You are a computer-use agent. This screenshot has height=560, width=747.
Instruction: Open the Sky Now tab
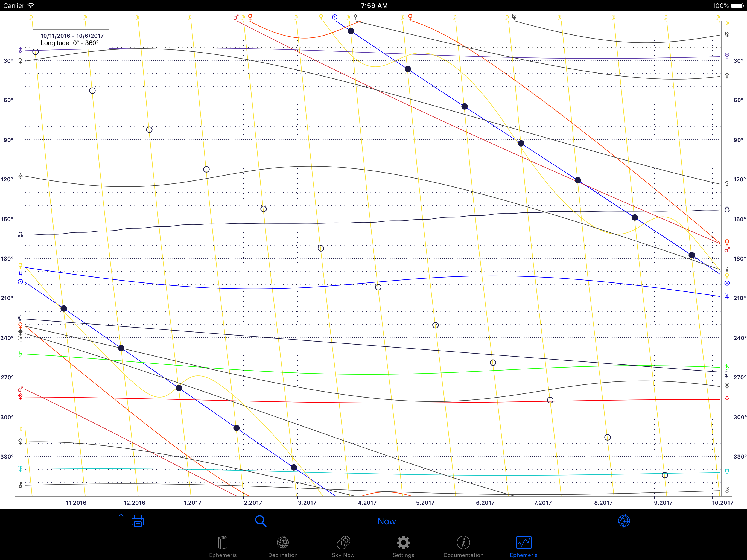(x=343, y=547)
